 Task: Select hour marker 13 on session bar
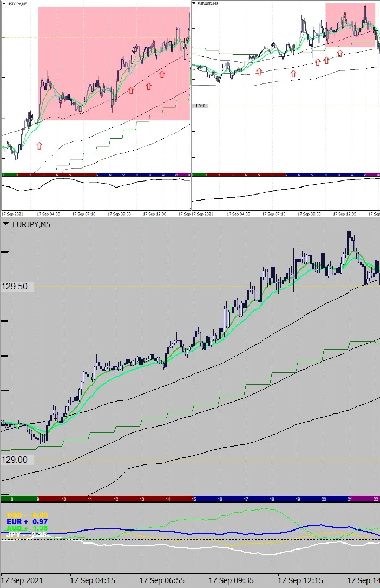[142, 499]
